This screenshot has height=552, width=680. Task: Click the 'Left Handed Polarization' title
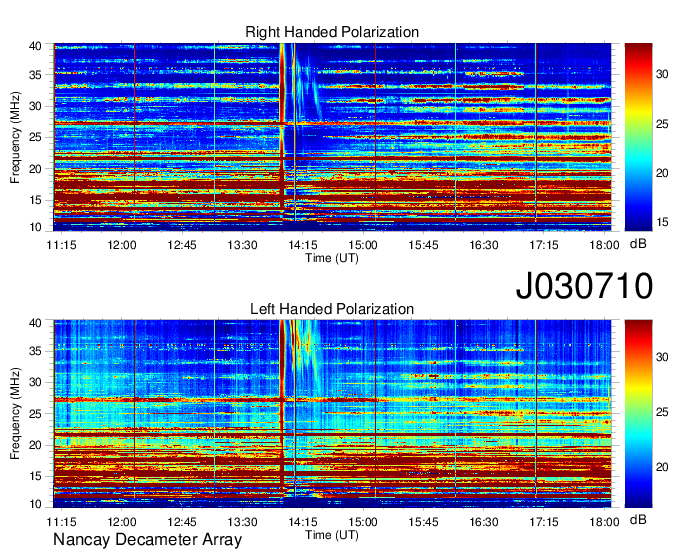(332, 309)
